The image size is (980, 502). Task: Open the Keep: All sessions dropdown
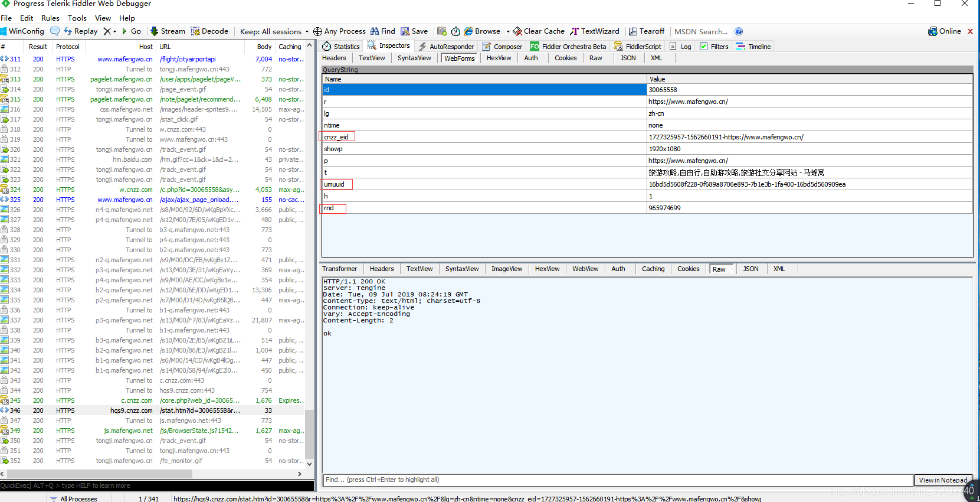(274, 31)
